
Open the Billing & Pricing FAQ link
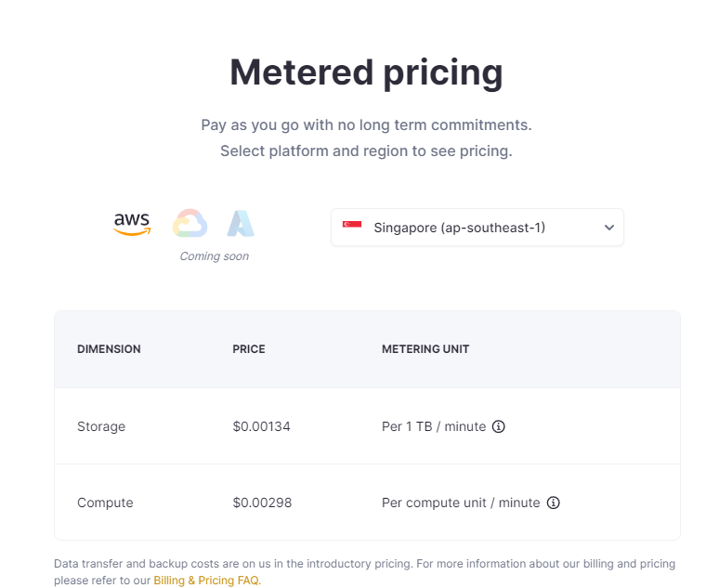pos(207,581)
